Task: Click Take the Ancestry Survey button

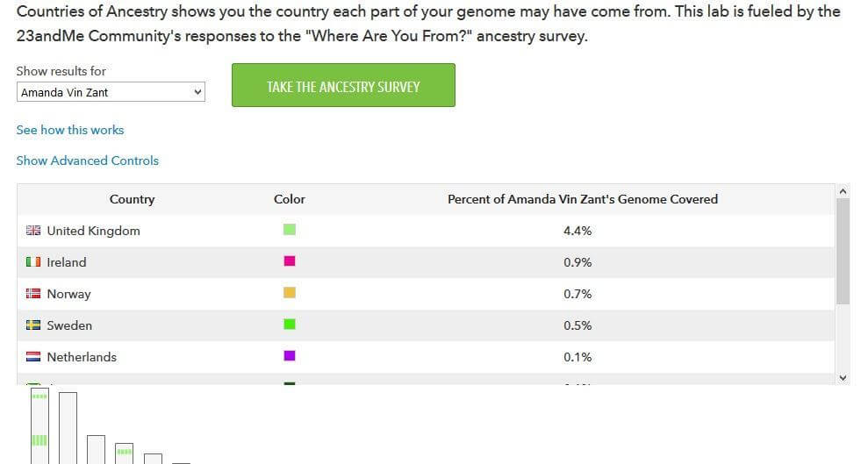Action: coord(343,85)
